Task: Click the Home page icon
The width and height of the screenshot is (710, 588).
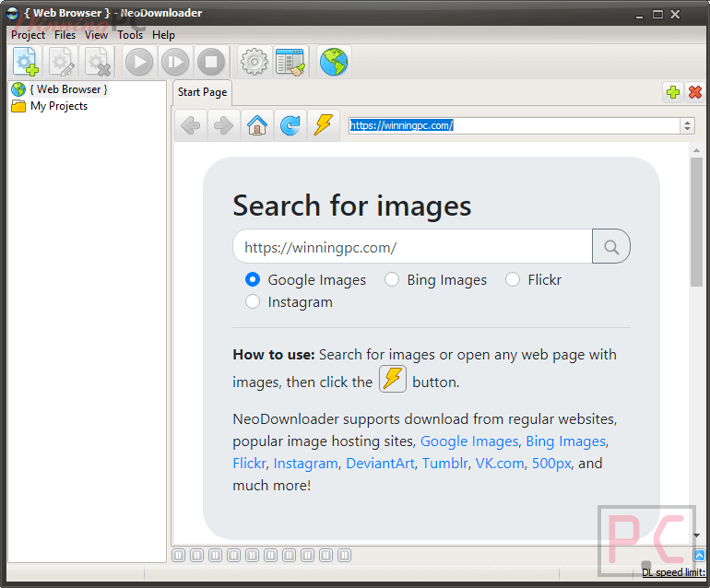Action: point(257,125)
